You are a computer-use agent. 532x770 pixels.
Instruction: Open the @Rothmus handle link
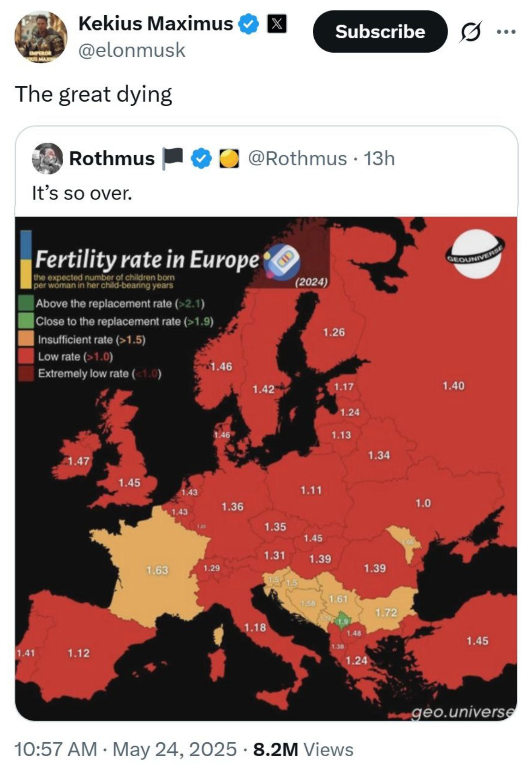click(x=298, y=158)
